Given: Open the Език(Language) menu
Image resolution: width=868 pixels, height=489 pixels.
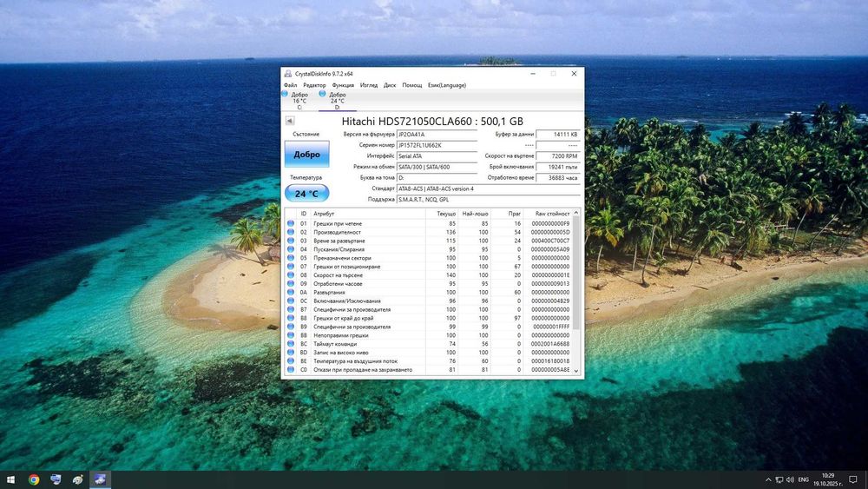Looking at the screenshot, I should [447, 85].
